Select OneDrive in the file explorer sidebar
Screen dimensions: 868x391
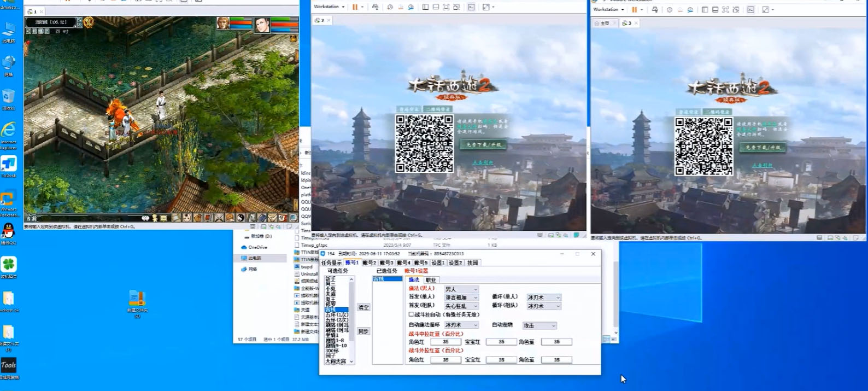point(257,247)
